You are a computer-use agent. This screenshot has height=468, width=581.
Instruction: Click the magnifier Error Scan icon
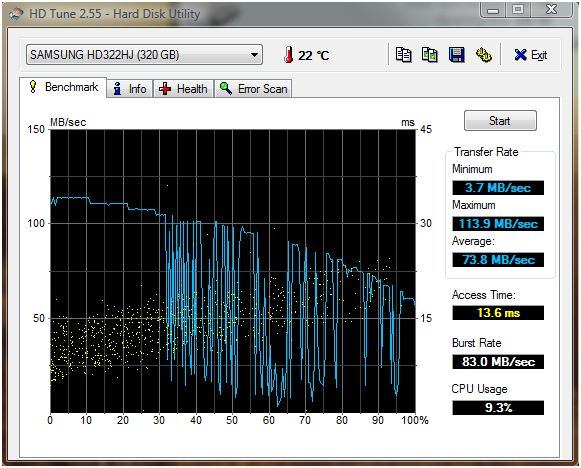[226, 89]
